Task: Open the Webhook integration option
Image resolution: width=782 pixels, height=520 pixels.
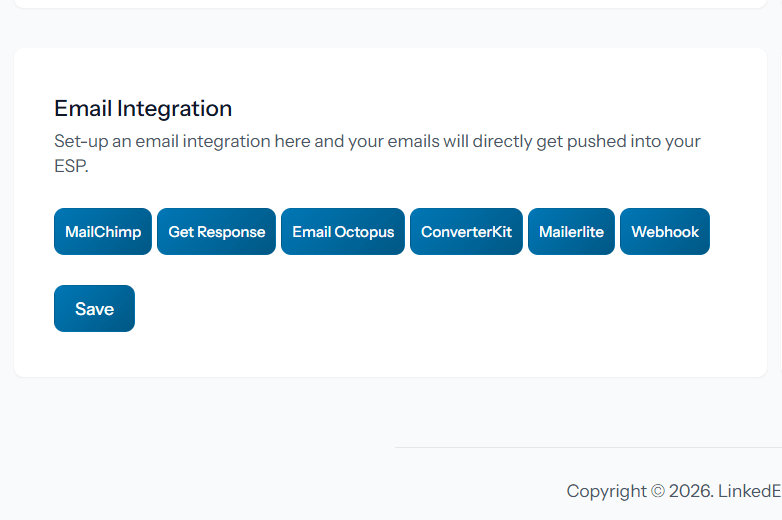Action: (665, 231)
